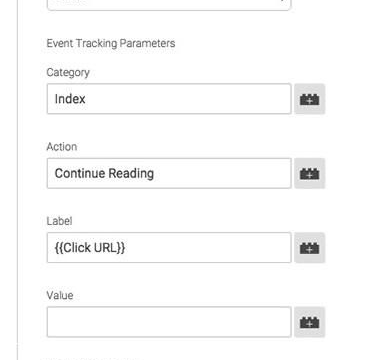Click the Label field caption
The width and height of the screenshot is (381, 360).
coord(59,221)
